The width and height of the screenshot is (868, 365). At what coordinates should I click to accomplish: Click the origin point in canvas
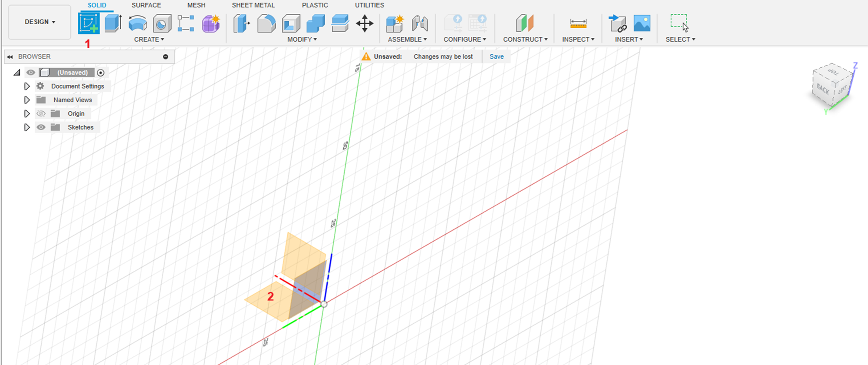[x=324, y=304]
